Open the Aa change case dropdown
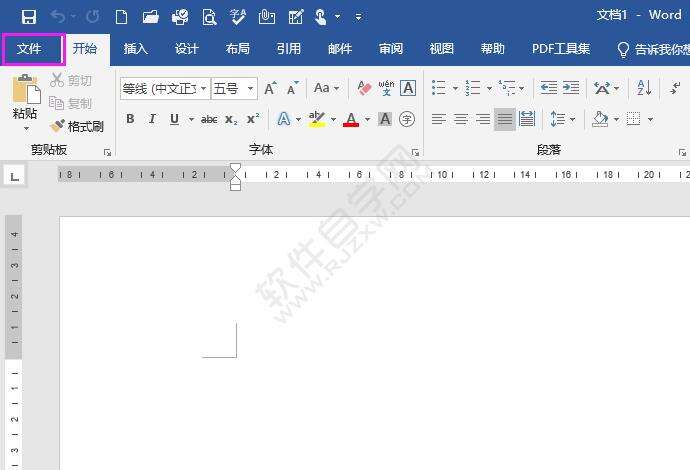This screenshot has width=690, height=470. pos(326,88)
